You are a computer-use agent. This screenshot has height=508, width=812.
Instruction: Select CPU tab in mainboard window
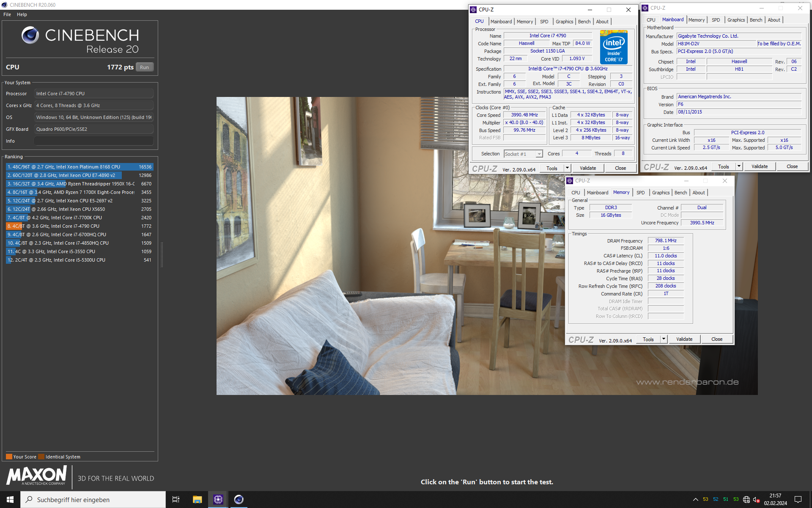click(651, 20)
